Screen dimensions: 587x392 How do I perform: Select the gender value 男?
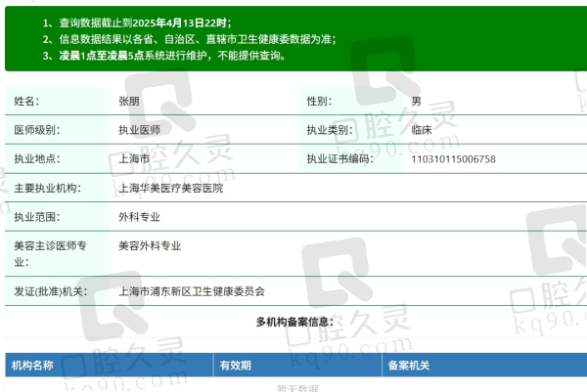click(x=417, y=101)
